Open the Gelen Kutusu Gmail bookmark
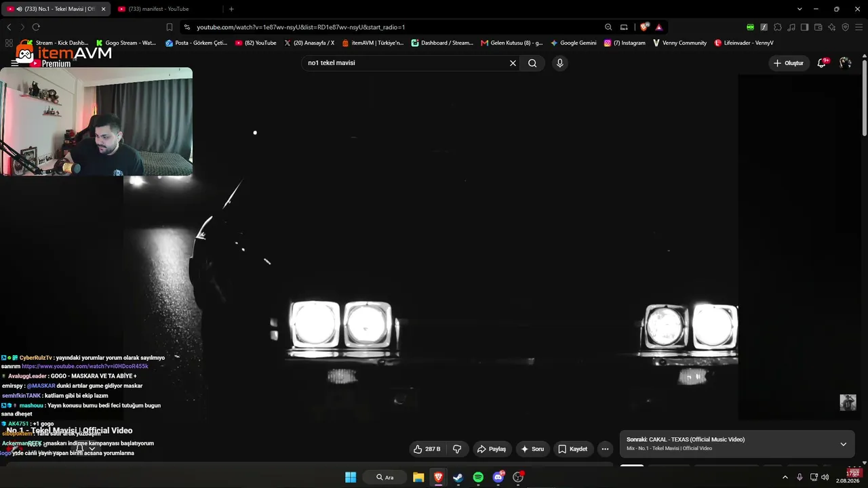868x488 pixels. point(512,43)
